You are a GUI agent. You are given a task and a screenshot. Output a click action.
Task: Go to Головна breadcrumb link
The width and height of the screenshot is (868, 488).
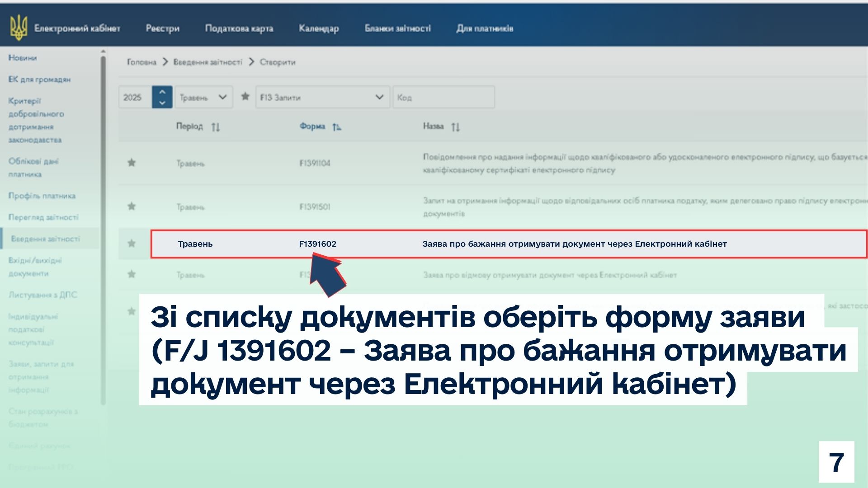click(x=142, y=62)
